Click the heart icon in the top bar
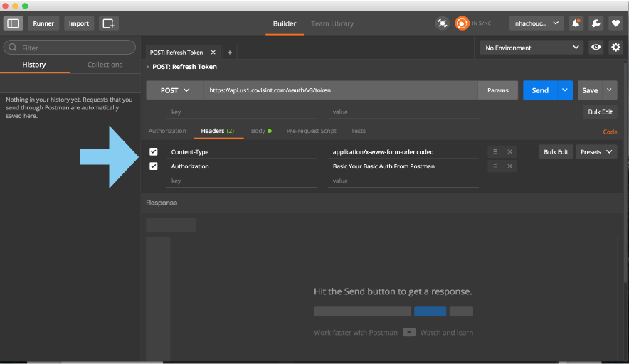The height and width of the screenshot is (364, 629). tap(615, 23)
